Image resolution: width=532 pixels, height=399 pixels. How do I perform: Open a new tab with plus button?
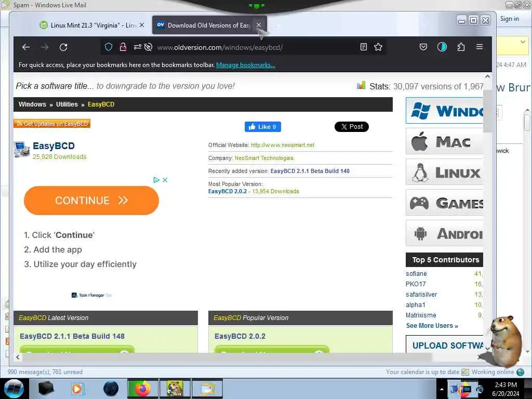(278, 26)
